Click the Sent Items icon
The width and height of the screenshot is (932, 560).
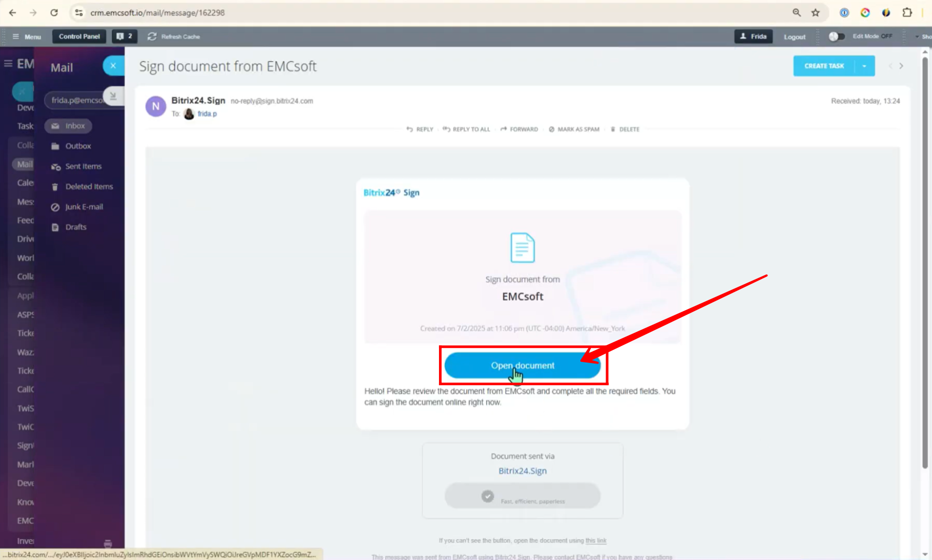coord(56,166)
